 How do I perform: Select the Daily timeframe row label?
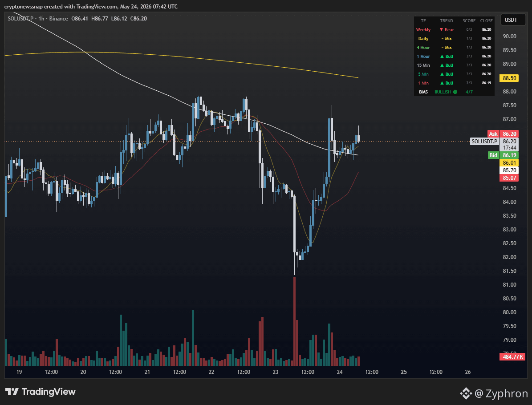click(x=423, y=39)
